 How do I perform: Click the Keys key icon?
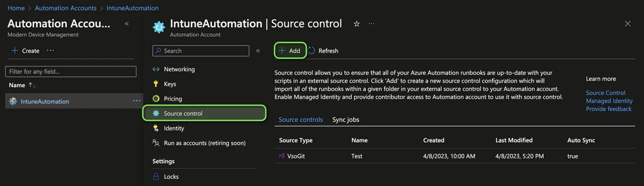(156, 84)
